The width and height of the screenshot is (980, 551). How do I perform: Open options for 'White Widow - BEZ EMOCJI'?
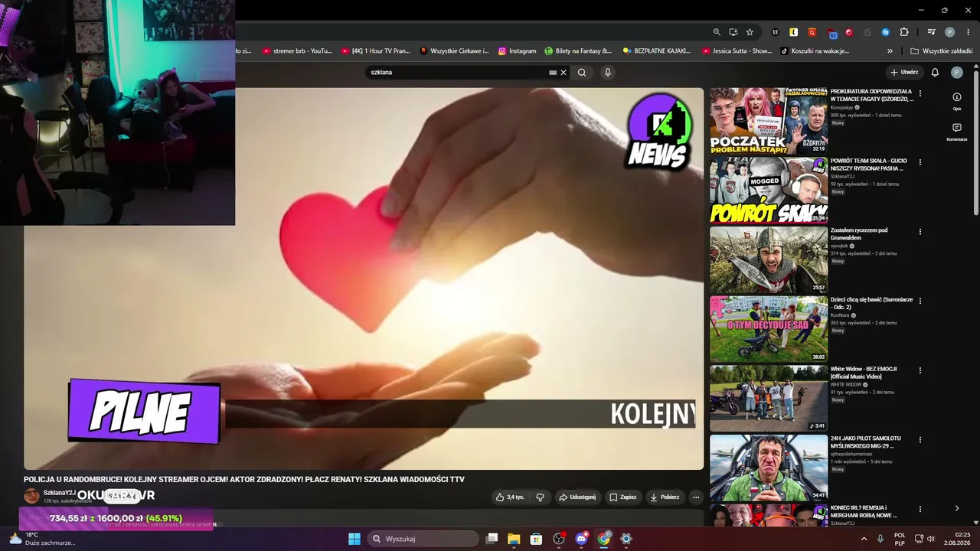920,370
